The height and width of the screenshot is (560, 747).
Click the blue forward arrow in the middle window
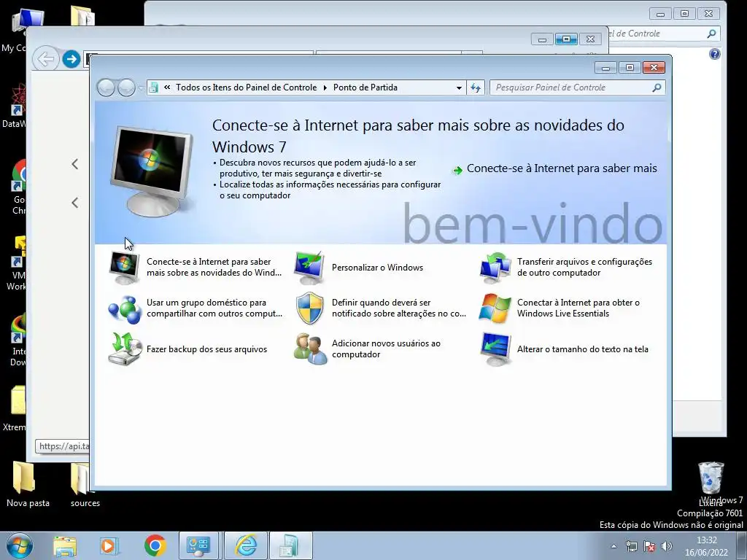click(71, 59)
